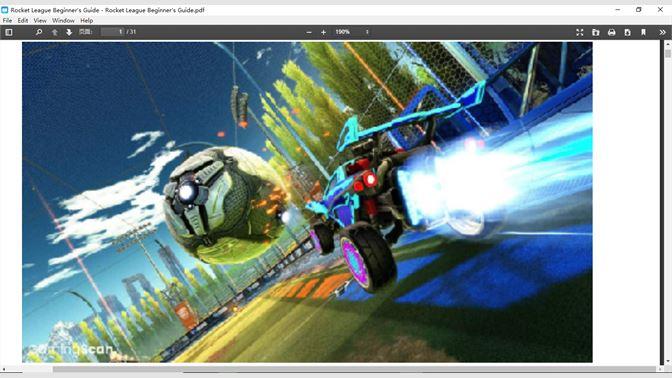The height and width of the screenshot is (378, 672).
Task: Print the document
Action: coord(611,32)
